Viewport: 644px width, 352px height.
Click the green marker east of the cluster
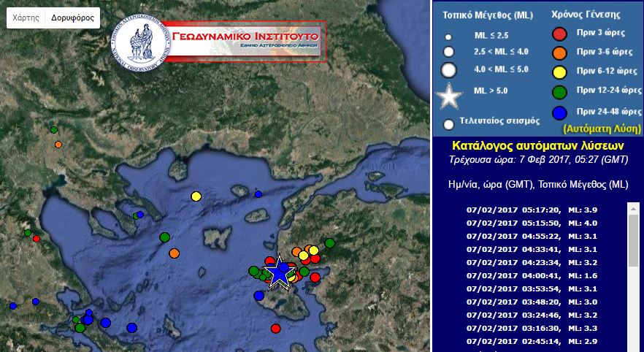pos(330,243)
